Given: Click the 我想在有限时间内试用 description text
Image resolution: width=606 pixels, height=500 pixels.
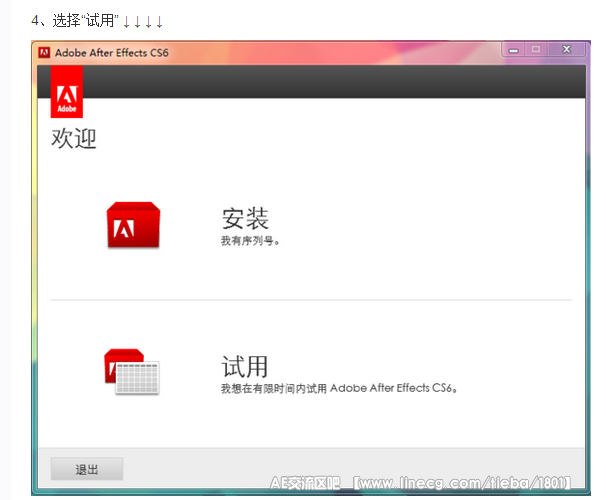Looking at the screenshot, I should tap(339, 388).
